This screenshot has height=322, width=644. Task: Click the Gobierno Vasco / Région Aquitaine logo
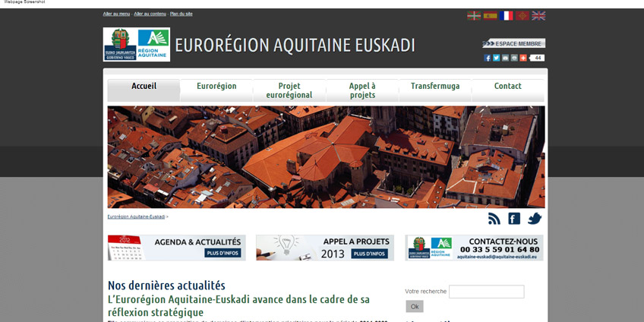137,44
